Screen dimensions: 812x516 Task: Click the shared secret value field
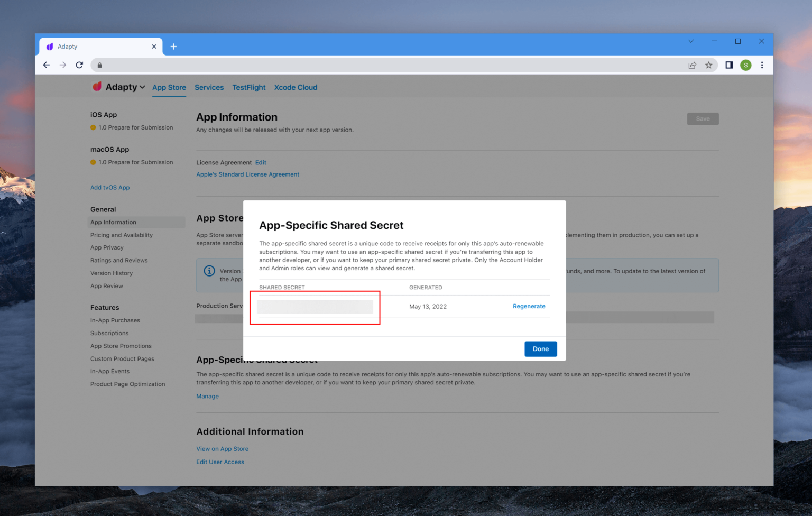click(x=315, y=307)
